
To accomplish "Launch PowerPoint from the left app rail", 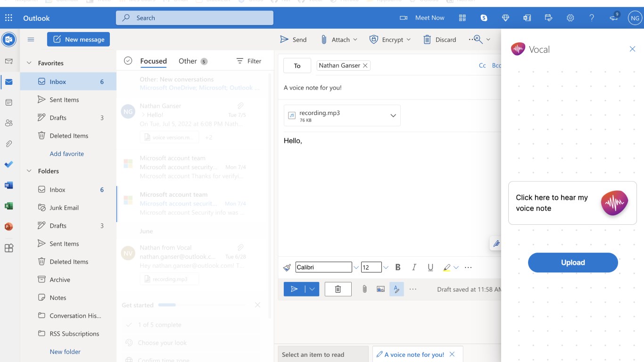I will click(8, 227).
